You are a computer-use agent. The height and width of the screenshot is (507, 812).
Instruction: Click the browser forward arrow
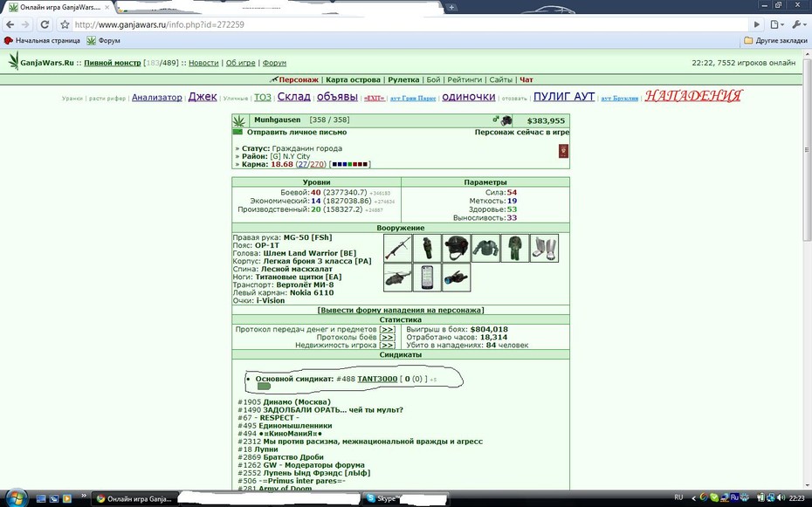[x=26, y=24]
